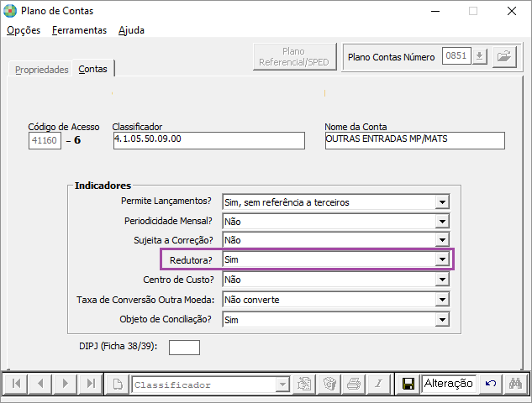This screenshot has height=403, width=532.
Task: Click the Plano Contas Número label
Action: click(391, 57)
